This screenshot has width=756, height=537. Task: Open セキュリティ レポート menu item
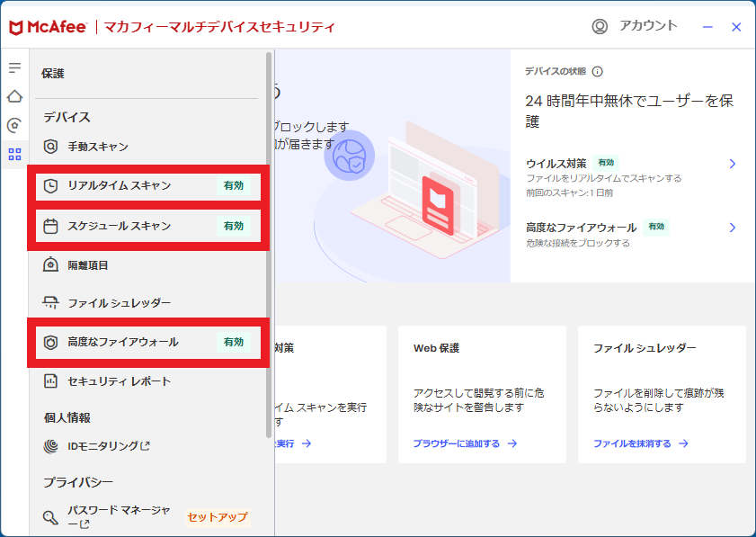pos(119,381)
